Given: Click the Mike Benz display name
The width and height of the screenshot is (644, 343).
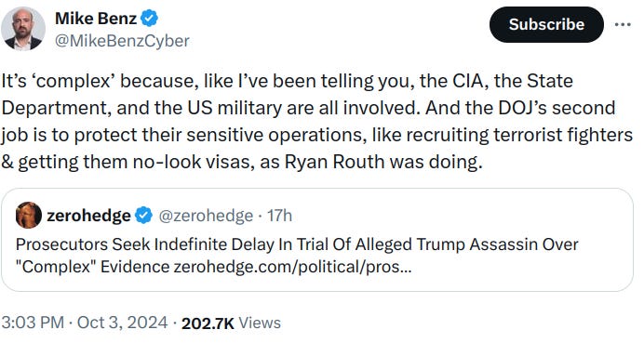Looking at the screenshot, I should [96, 19].
